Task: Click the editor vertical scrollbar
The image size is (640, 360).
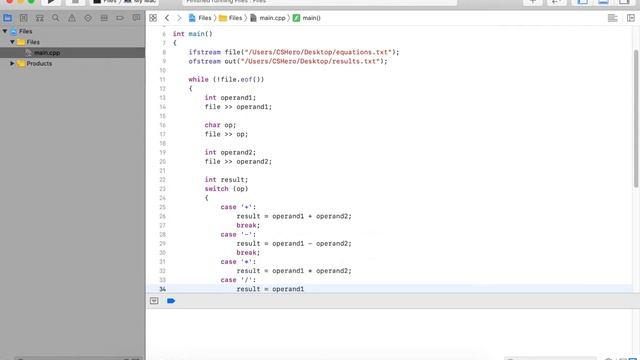Action: [x=636, y=118]
